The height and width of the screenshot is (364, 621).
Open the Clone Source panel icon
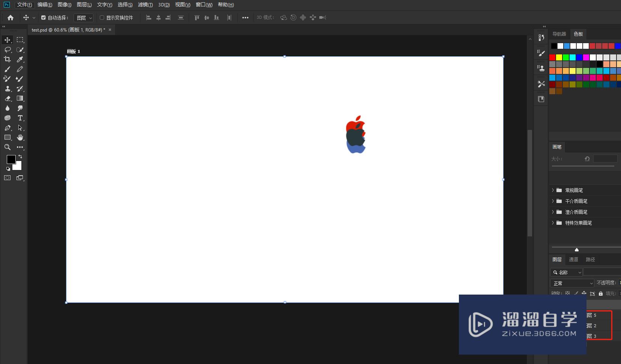[x=541, y=68]
